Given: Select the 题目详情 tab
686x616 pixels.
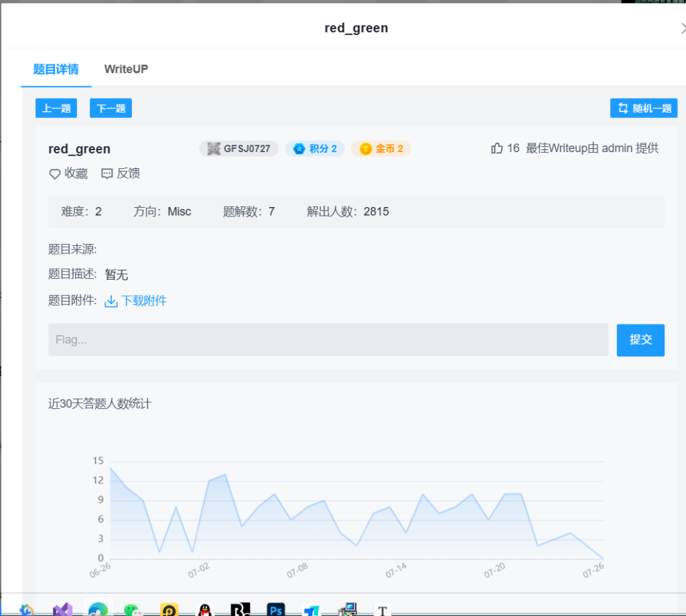Looking at the screenshot, I should click(56, 69).
